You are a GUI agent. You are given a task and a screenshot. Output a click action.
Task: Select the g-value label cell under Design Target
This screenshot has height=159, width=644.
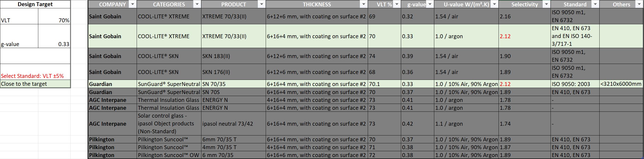pos(19,36)
